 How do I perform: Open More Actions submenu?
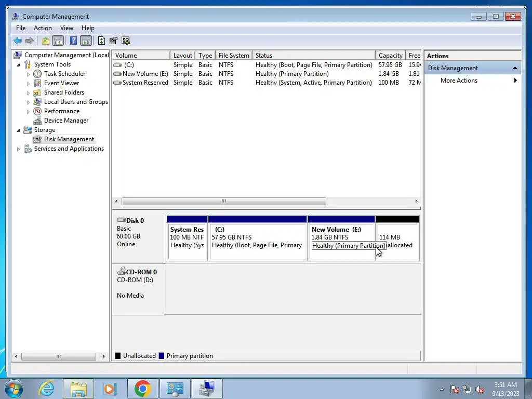click(473, 81)
